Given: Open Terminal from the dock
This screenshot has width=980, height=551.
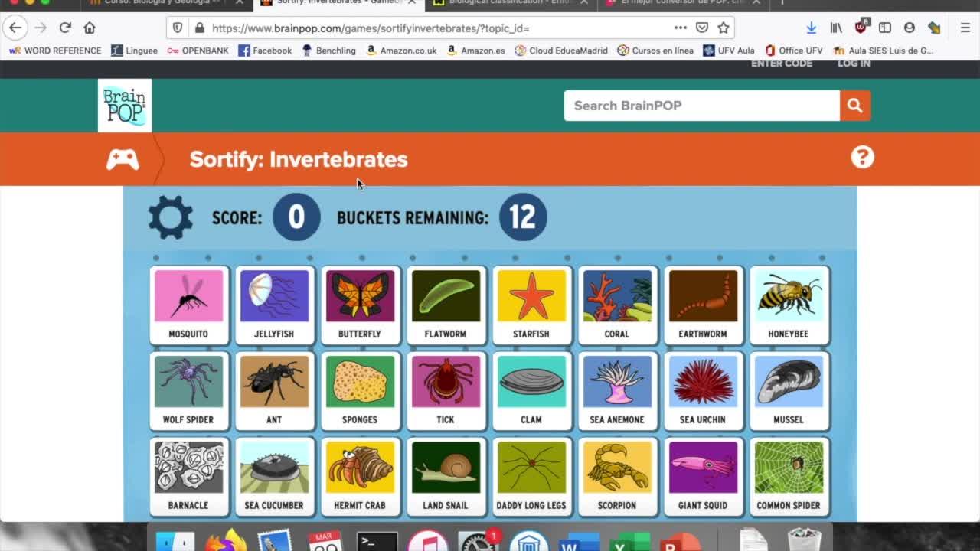Looking at the screenshot, I should [377, 540].
